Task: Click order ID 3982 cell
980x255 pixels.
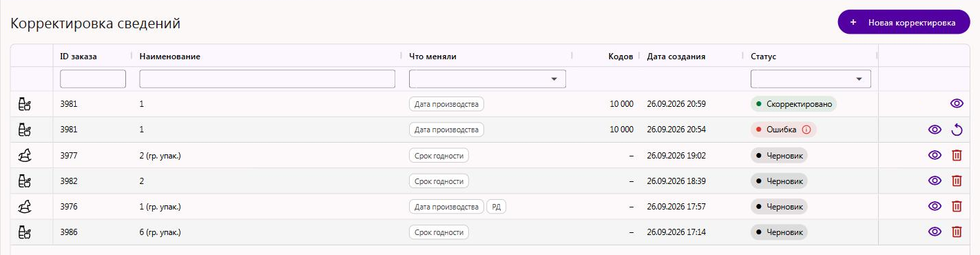Action: tap(69, 181)
